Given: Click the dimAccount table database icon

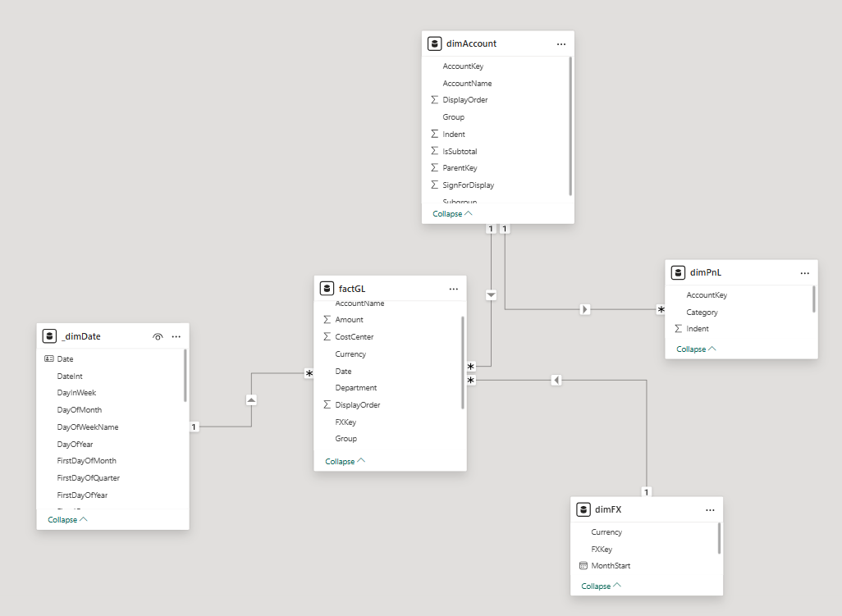Looking at the screenshot, I should 434,43.
